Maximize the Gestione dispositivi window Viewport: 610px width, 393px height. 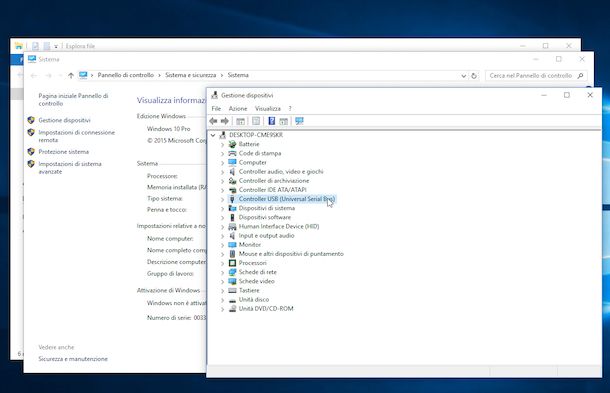(x=567, y=95)
